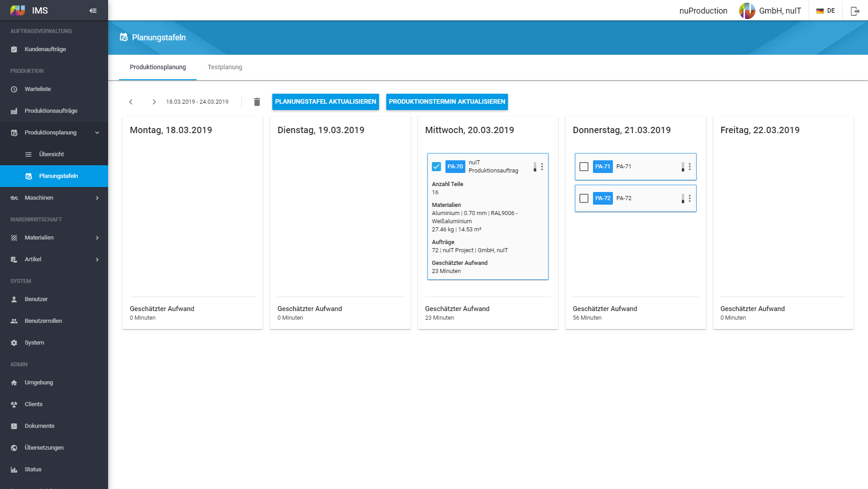Click the Übersicht list icon
This screenshot has width=868, height=489.
coord(28,154)
